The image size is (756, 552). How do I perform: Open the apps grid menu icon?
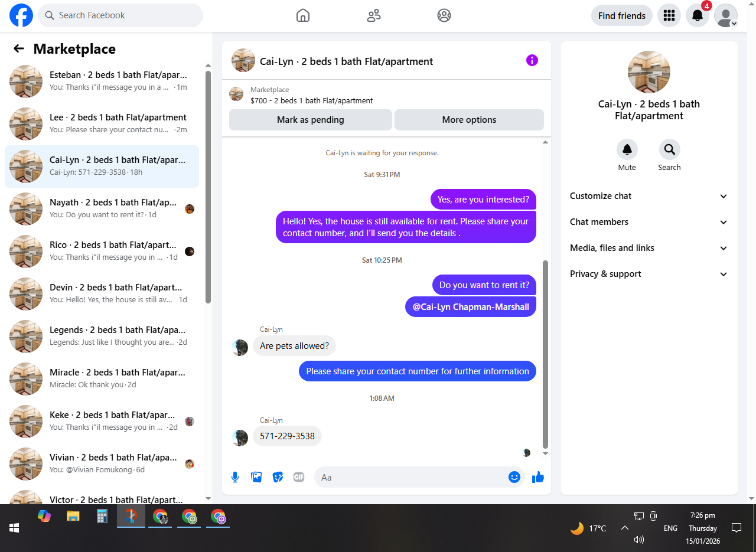click(x=669, y=15)
